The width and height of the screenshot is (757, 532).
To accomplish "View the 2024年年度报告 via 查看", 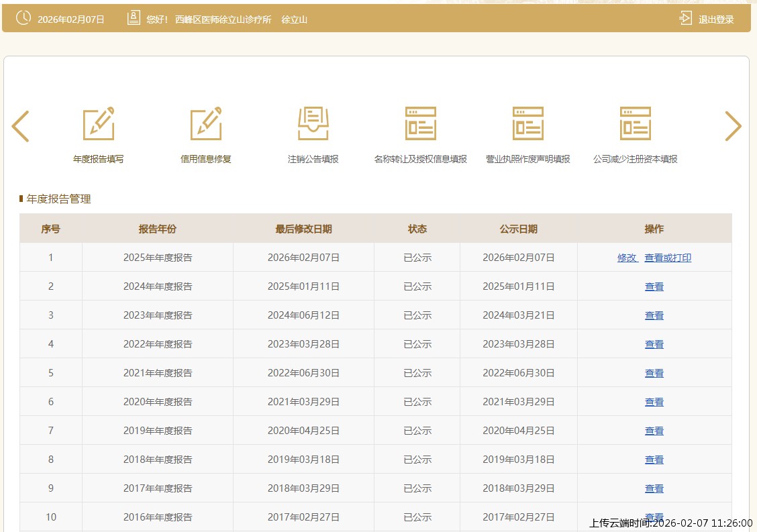I will click(x=654, y=286).
